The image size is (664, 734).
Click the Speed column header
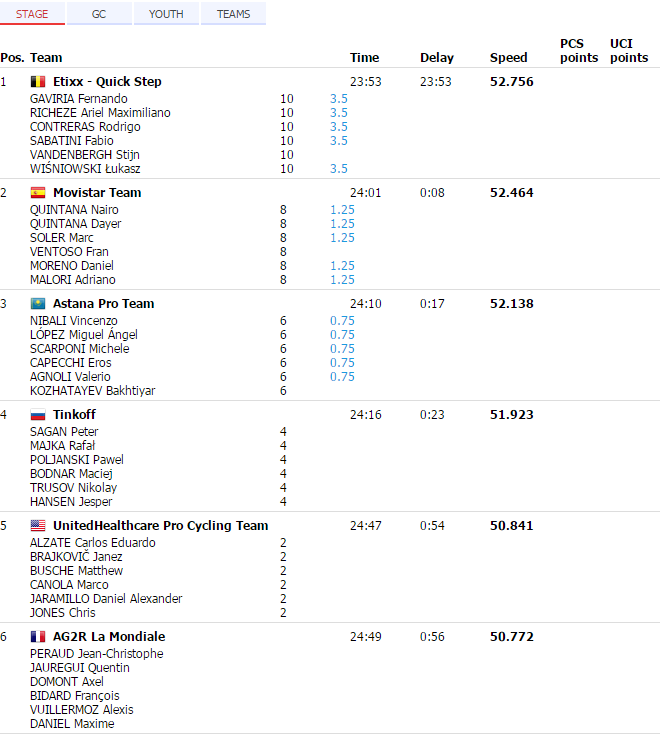(508, 58)
